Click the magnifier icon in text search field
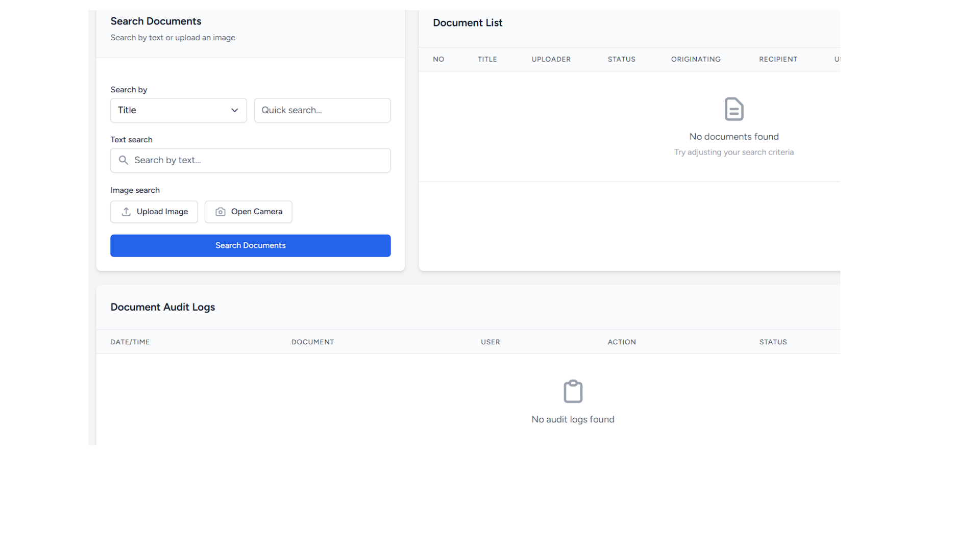 (x=123, y=160)
